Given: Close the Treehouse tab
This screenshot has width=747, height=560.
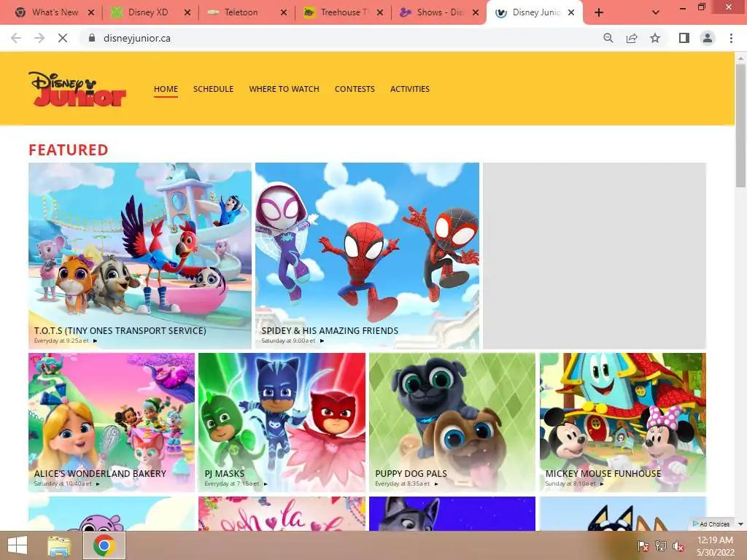Looking at the screenshot, I should pos(379,13).
